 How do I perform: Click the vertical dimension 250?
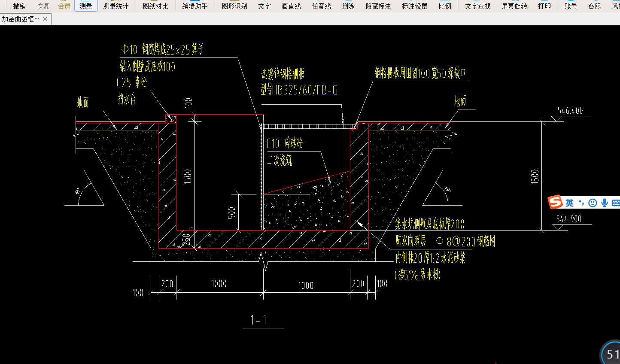tap(187, 239)
